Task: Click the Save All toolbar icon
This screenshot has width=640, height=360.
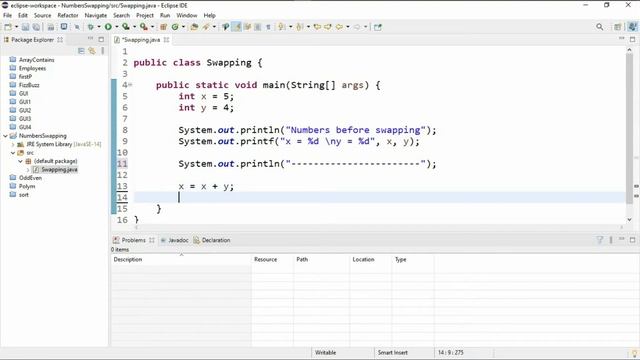Action: [x=36, y=27]
